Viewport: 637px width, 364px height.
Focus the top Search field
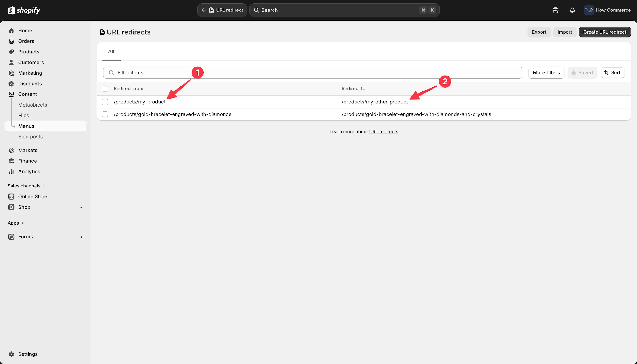tap(344, 10)
